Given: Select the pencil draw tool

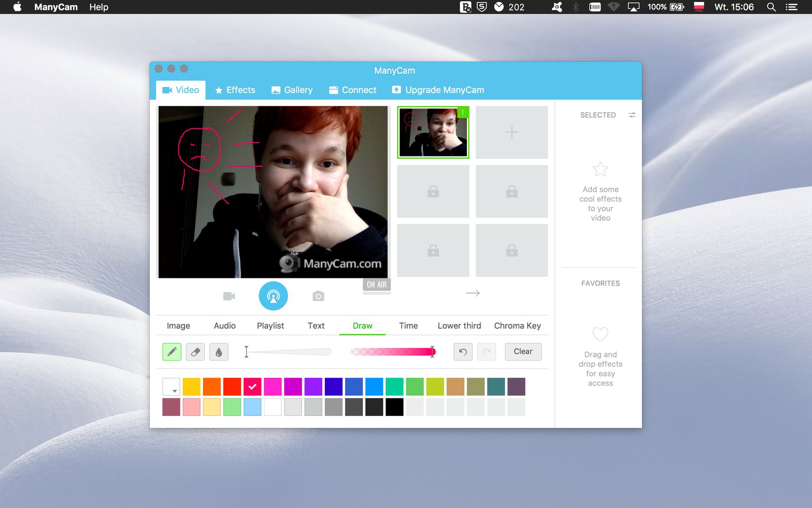Looking at the screenshot, I should pyautogui.click(x=172, y=352).
